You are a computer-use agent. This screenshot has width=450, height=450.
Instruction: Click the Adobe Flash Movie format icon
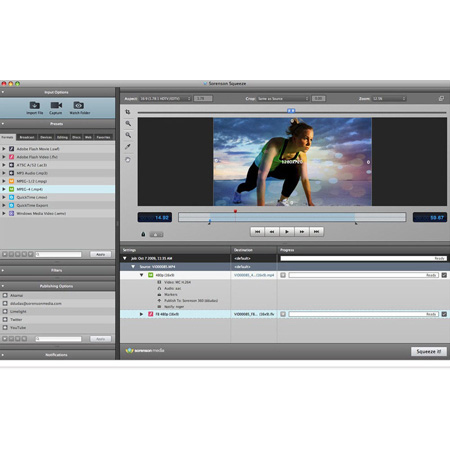(11, 149)
